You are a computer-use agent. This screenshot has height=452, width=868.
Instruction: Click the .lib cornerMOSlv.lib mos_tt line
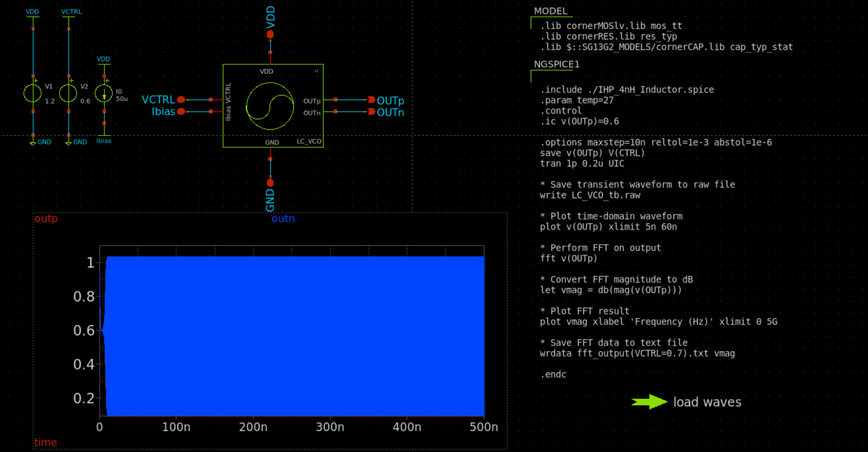point(611,26)
